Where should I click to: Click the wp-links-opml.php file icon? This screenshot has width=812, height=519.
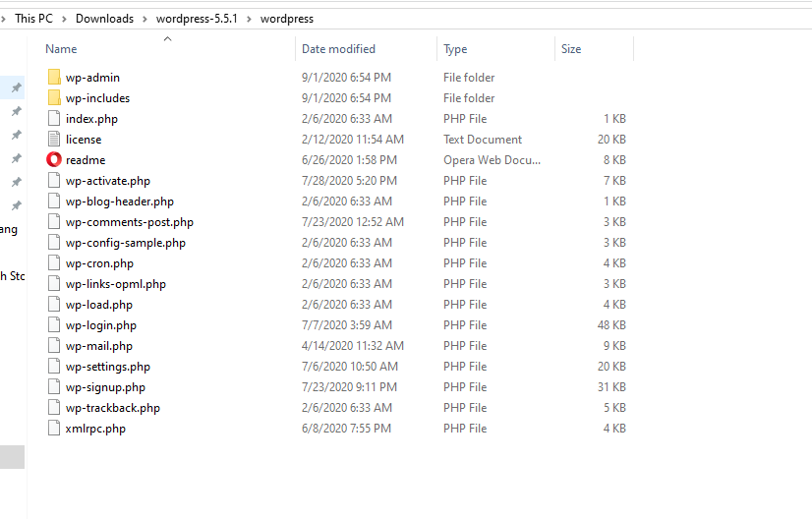coord(54,284)
